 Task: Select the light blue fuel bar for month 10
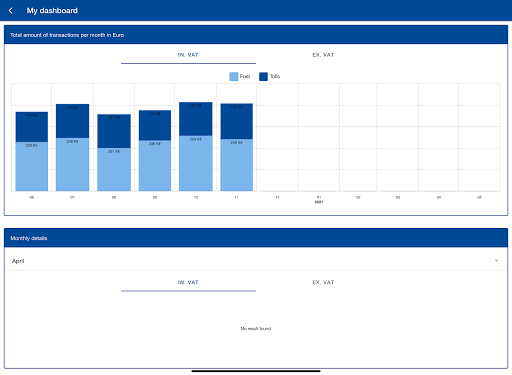click(196, 163)
